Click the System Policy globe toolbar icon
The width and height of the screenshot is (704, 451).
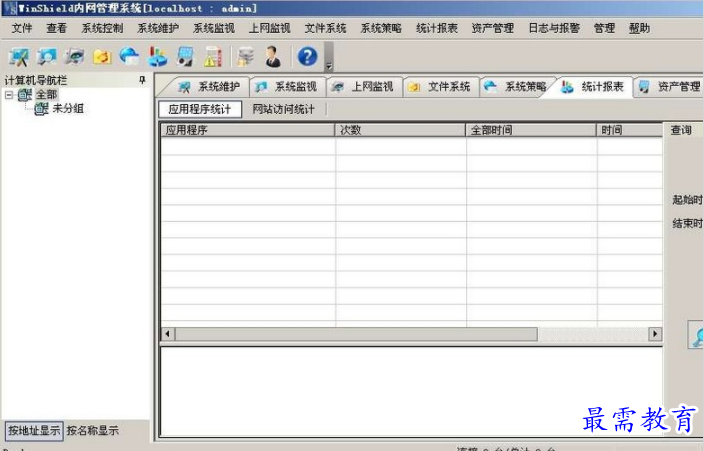click(129, 57)
